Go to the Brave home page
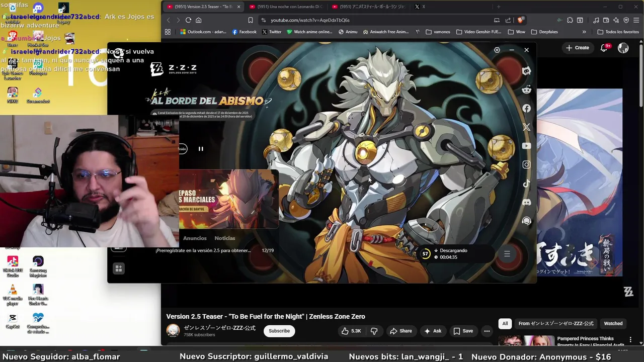 [x=199, y=20]
